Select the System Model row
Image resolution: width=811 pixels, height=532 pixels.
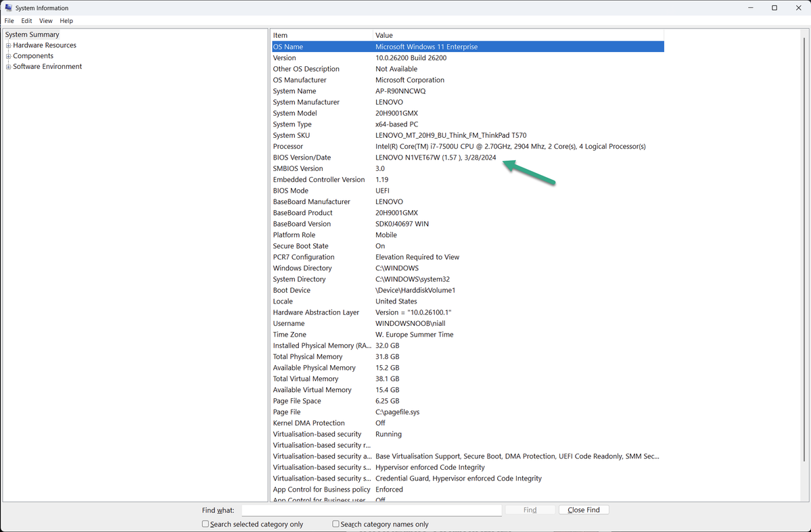click(467, 113)
